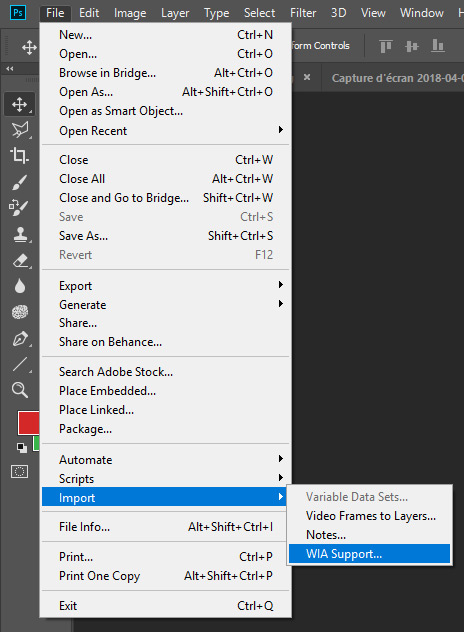Open the File menu in menu bar
The height and width of the screenshot is (632, 464).
(x=55, y=13)
